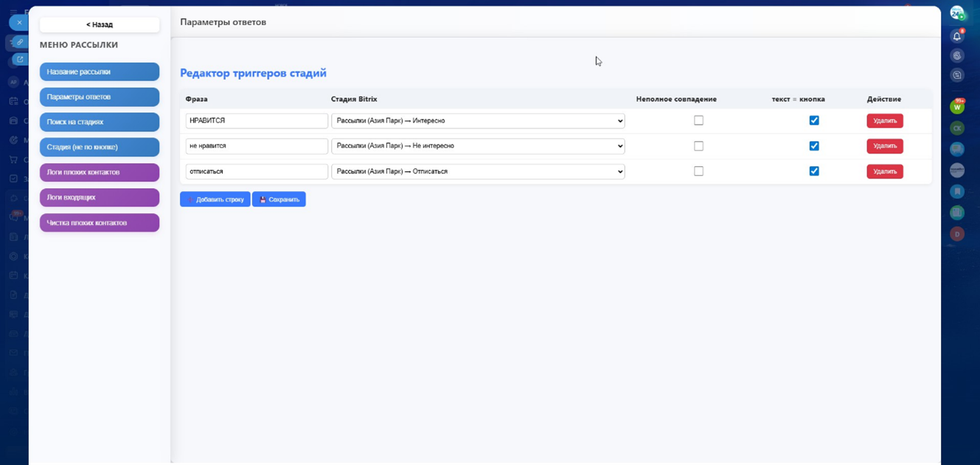Select Параметры ответов menu item

pos(100,97)
